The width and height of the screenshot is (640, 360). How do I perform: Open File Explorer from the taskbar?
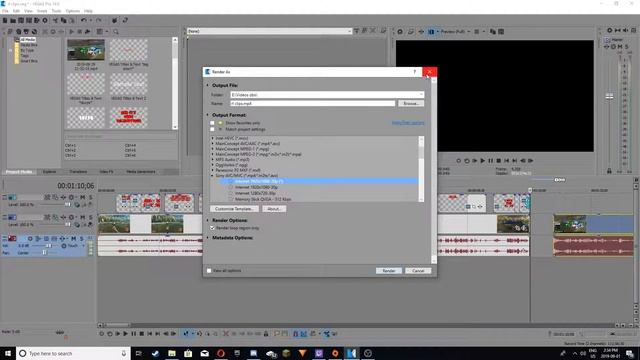pyautogui.click(x=172, y=353)
